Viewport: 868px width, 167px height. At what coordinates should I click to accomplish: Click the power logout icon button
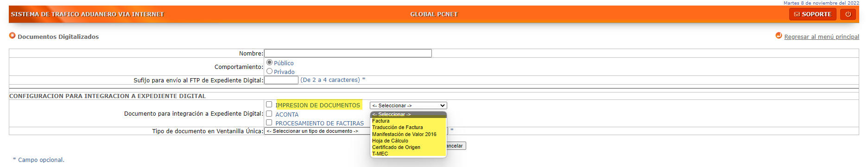[x=848, y=14]
